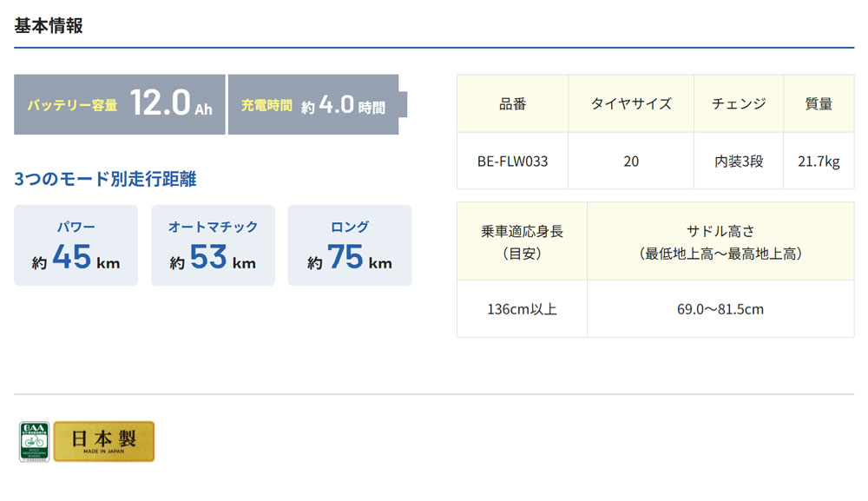Viewport: 868px width, 501px height.
Task: Click the 品番 table header cell
Action: (x=512, y=104)
